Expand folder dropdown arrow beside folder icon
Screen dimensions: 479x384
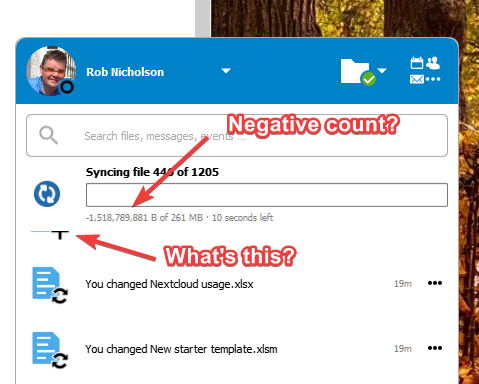tap(382, 70)
